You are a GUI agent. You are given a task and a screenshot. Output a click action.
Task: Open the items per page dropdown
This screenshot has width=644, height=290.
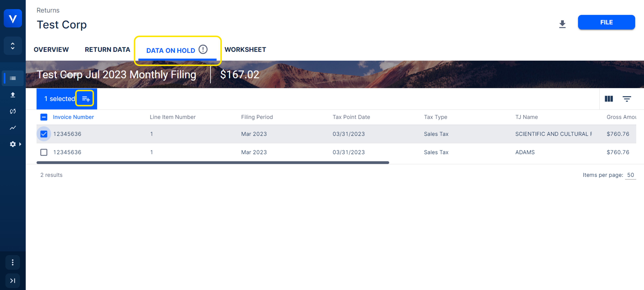[630, 175]
